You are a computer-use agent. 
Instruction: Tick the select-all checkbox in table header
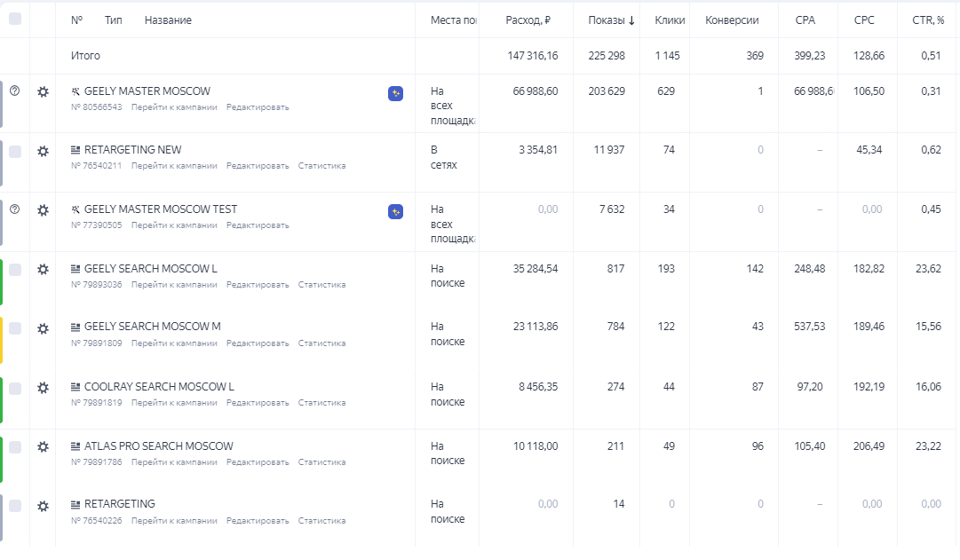click(15, 19)
